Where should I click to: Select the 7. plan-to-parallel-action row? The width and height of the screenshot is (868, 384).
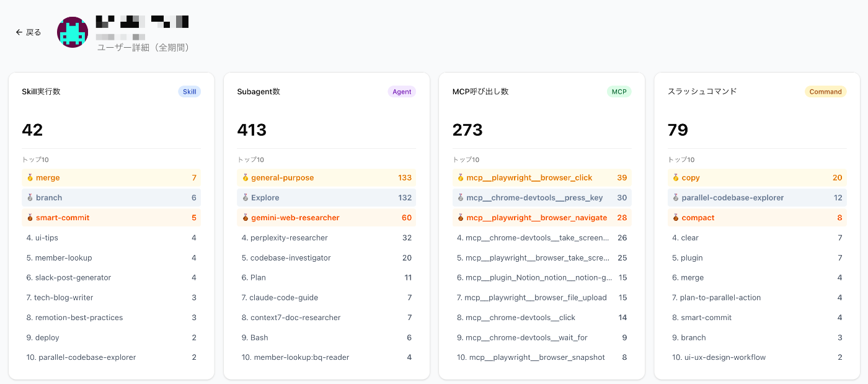(x=757, y=297)
